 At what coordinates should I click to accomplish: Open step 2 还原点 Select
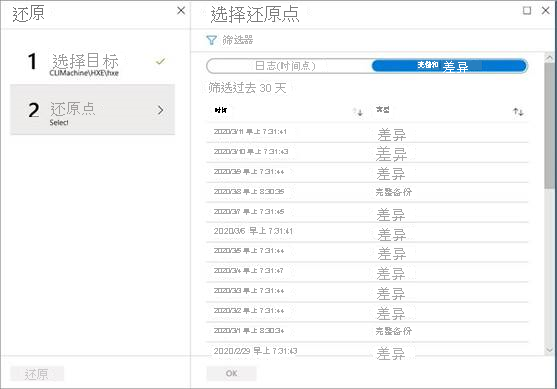(x=92, y=109)
